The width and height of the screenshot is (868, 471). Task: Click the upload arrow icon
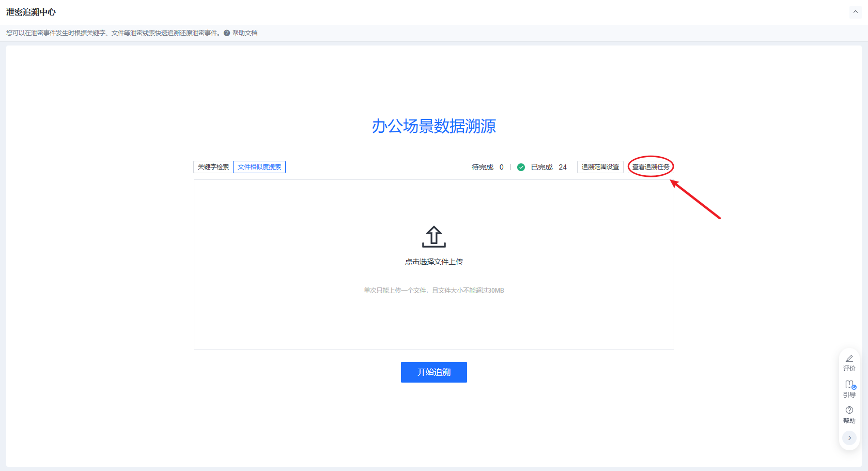click(x=433, y=237)
